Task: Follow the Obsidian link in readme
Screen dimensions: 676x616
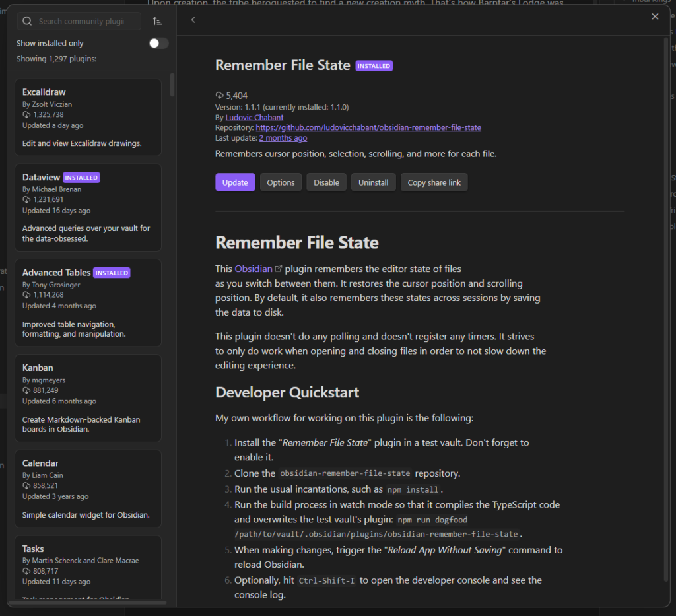Action: point(253,269)
